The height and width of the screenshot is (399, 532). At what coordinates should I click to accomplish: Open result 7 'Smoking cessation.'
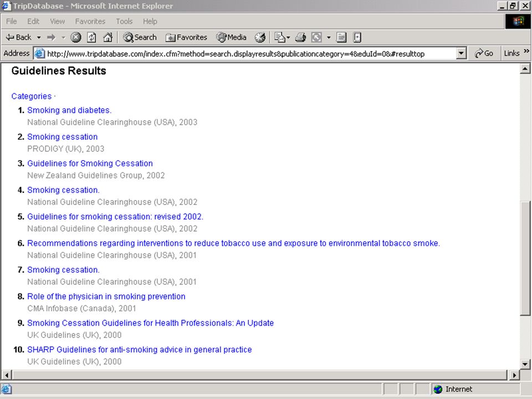pyautogui.click(x=63, y=270)
